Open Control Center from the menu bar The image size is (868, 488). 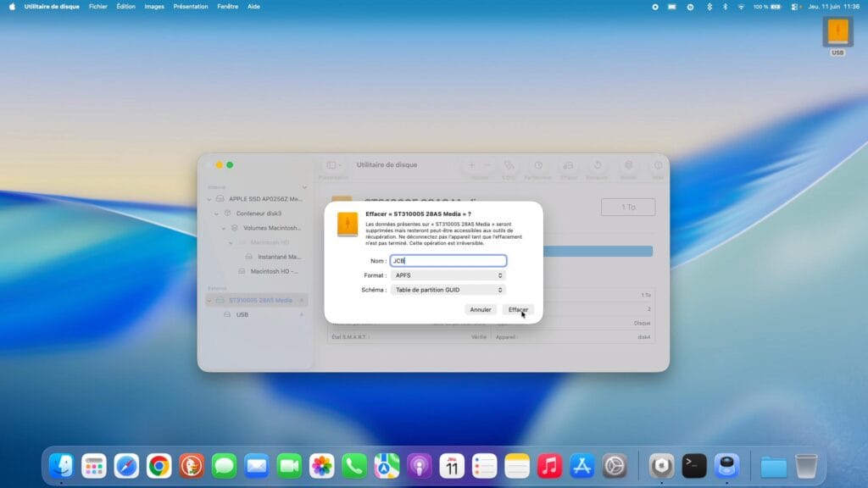click(795, 7)
